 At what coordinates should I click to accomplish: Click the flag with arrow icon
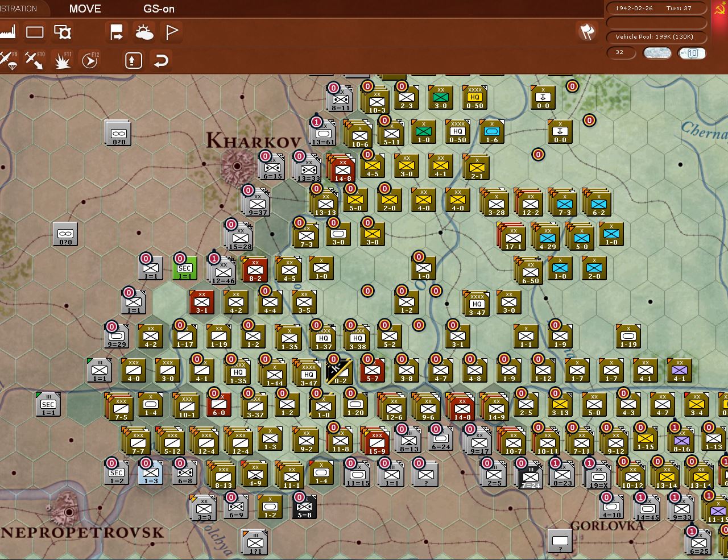[117, 32]
